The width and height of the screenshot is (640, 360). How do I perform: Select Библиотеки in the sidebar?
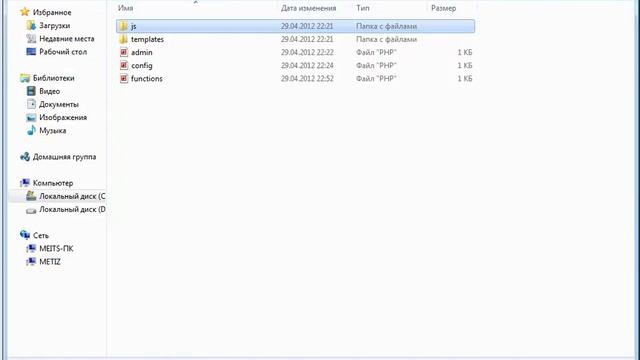53,78
